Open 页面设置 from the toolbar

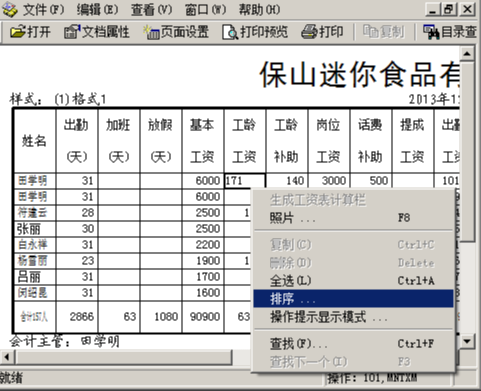point(176,32)
